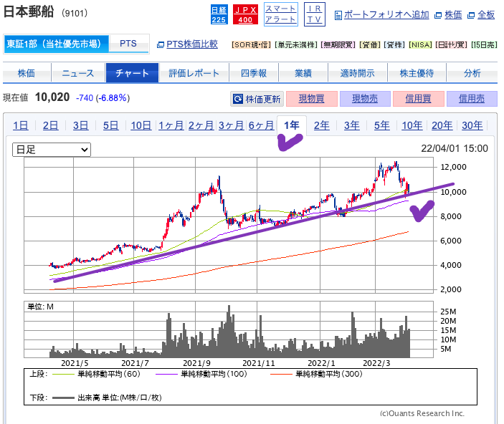Image resolution: width=504 pixels, height=424 pixels.
Task: Click the 現物買 button
Action: coord(311,99)
